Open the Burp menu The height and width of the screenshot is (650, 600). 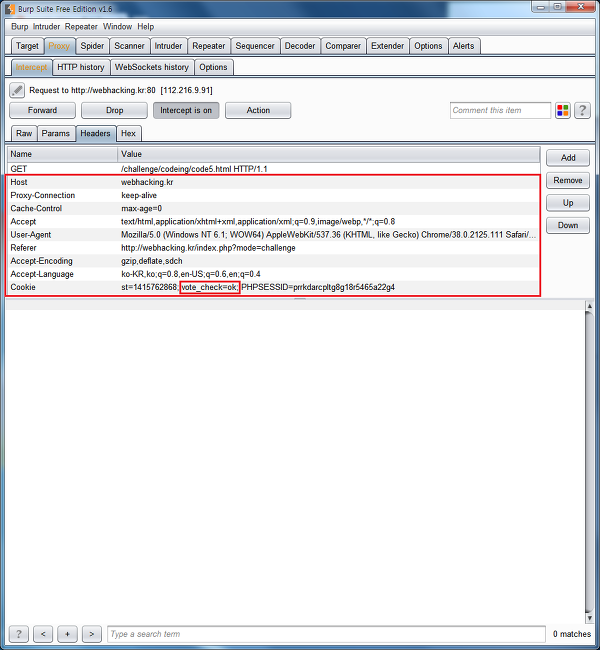point(19,27)
